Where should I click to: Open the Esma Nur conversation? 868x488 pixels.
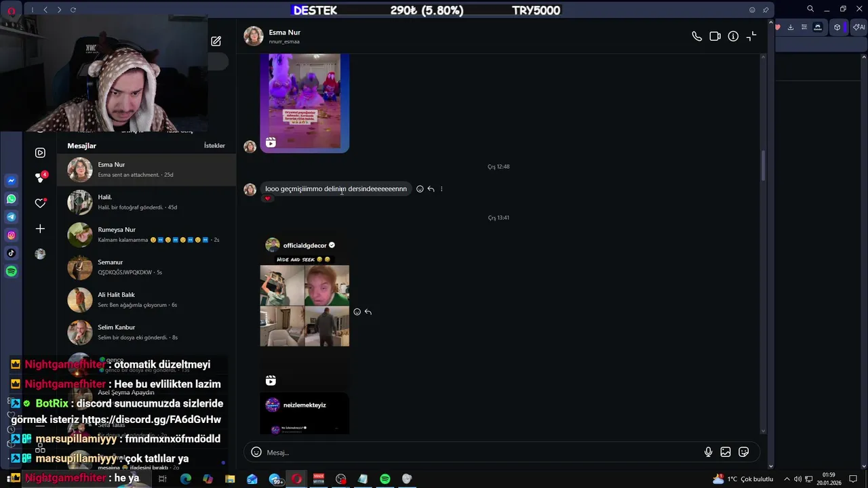(x=146, y=169)
